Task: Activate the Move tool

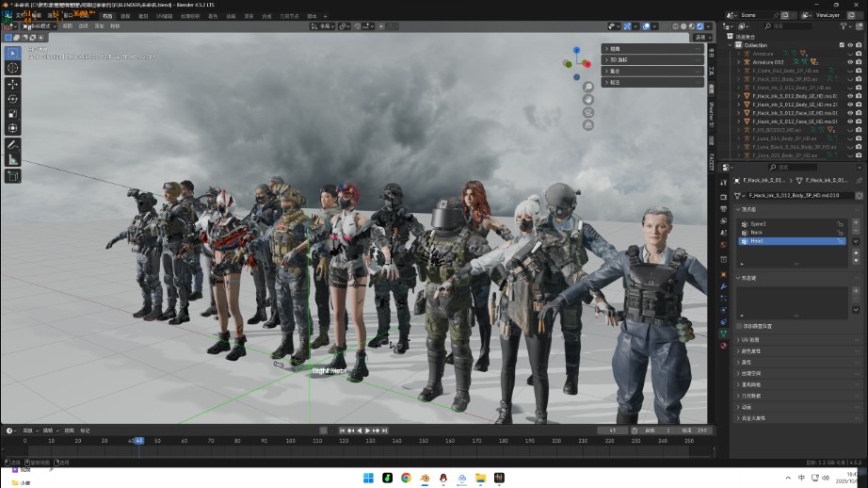Action: tap(13, 84)
